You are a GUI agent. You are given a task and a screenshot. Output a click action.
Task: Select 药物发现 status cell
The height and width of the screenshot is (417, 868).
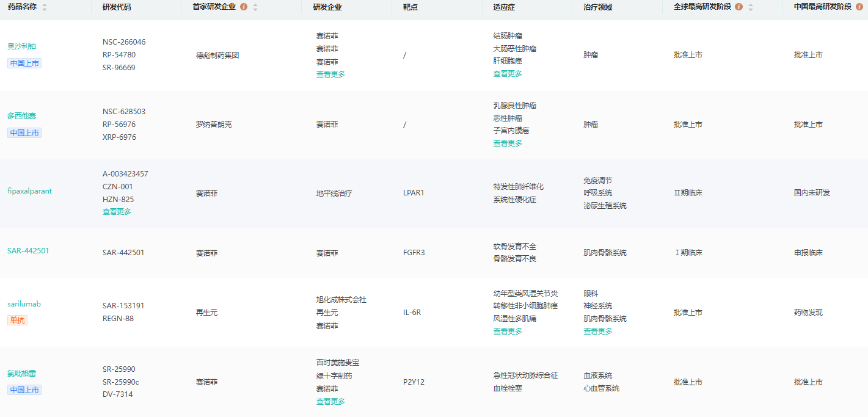coord(808,313)
